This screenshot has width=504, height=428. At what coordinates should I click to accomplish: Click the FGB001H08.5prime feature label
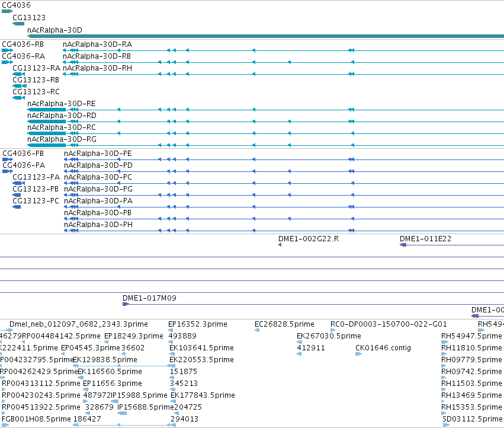(x=36, y=419)
